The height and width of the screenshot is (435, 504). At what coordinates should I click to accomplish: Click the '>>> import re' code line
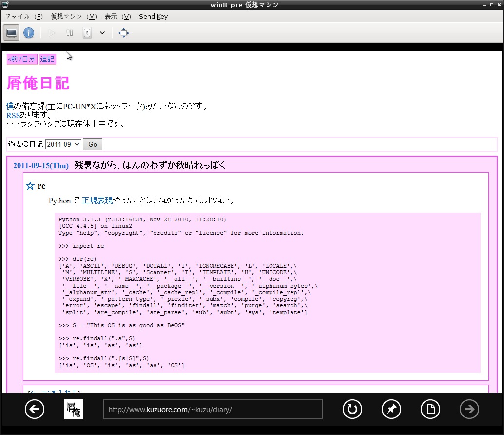pos(81,246)
